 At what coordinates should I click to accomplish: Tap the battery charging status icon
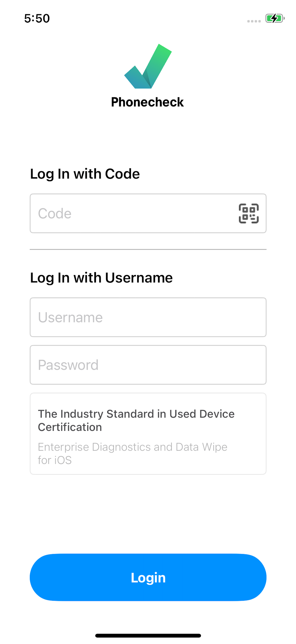click(275, 18)
